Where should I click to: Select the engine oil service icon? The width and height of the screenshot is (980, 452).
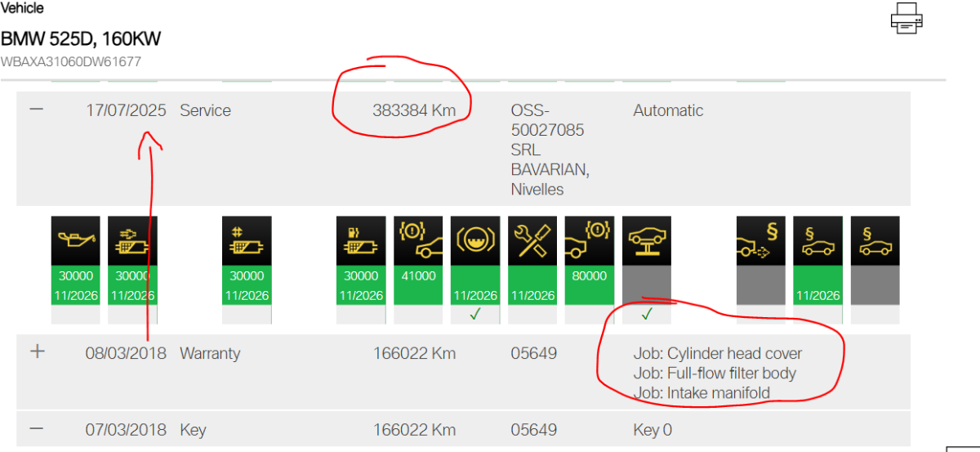pyautogui.click(x=75, y=240)
